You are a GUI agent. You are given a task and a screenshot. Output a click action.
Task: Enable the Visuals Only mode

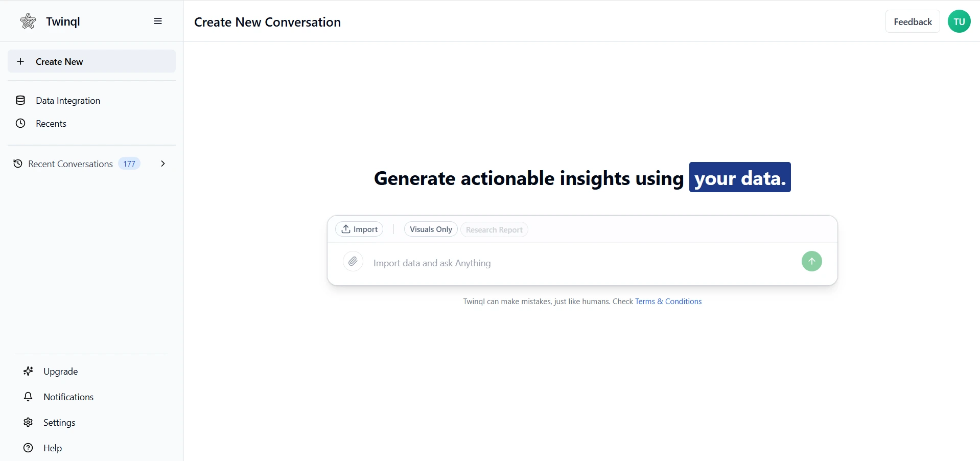430,229
